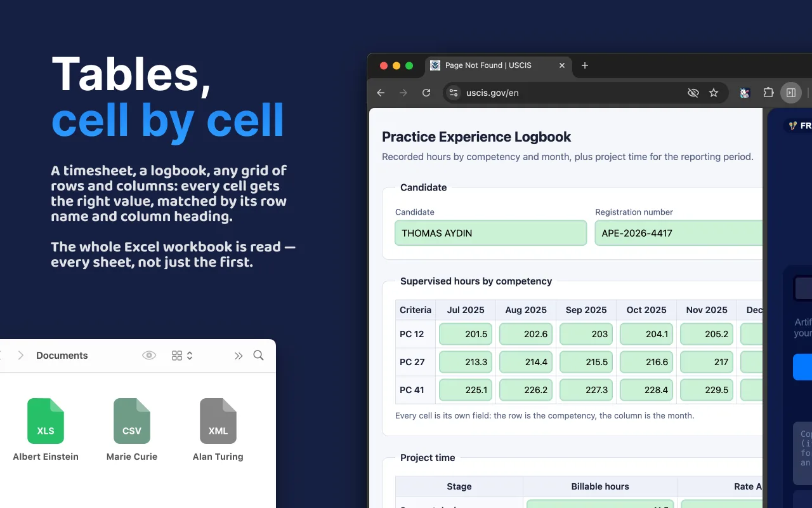Select PC 12 Oct 2025 cell 204.1
Viewport: 812px width, 508px height.
click(646, 334)
